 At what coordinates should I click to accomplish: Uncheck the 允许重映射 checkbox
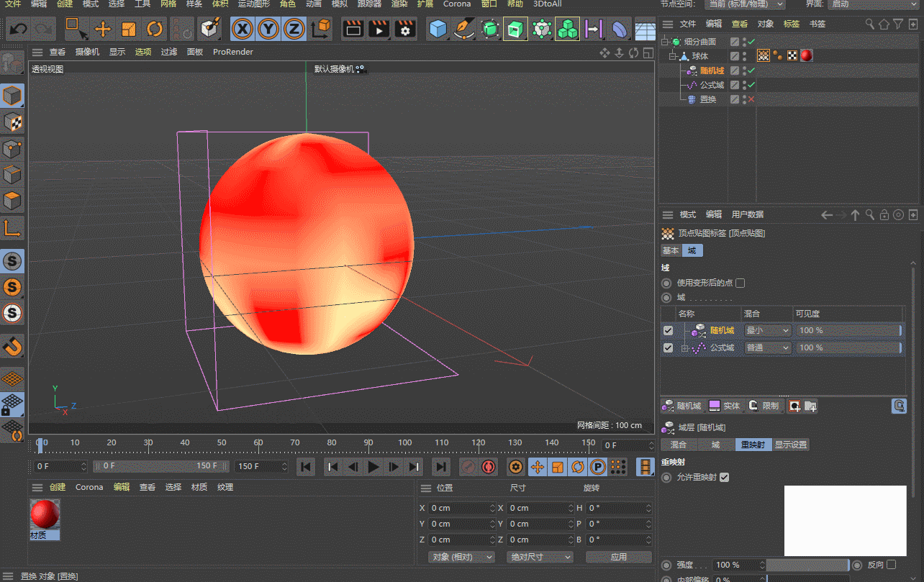coord(724,478)
